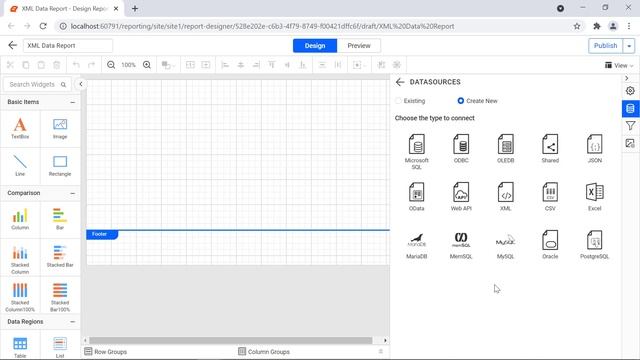Go back from the Datasources panel
Screen dimensions: 640x360
coord(400,82)
